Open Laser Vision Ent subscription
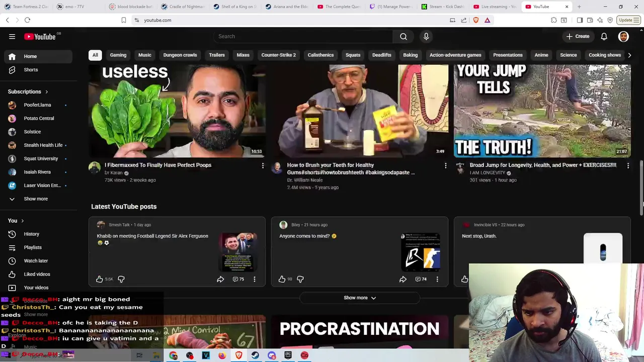The height and width of the screenshot is (362, 644). (37, 186)
